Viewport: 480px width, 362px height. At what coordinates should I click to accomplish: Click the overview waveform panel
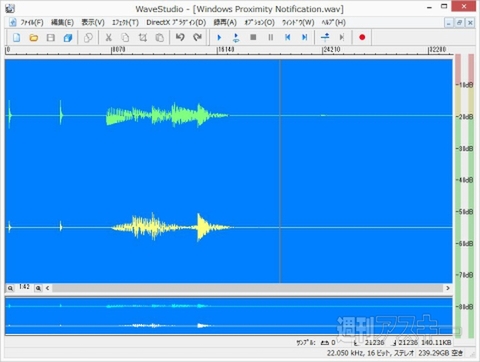229,315
